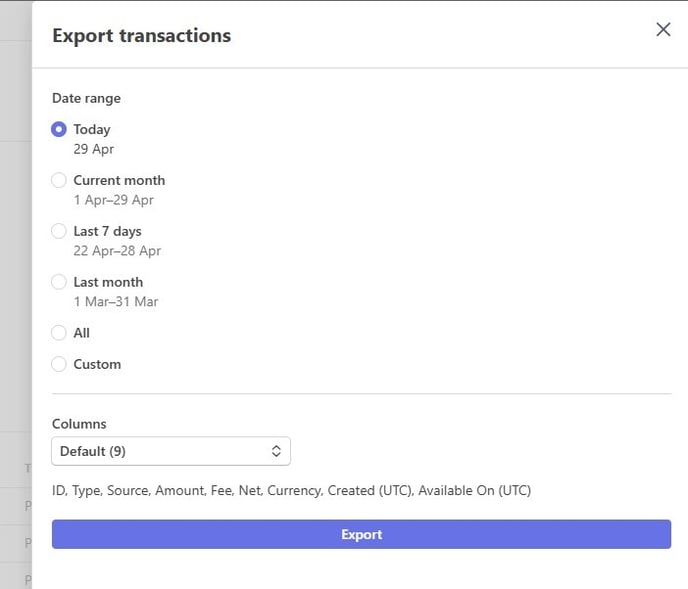Click the 1 Apr–29 Apr date subtitle
The width and height of the screenshot is (688, 589).
pyautogui.click(x=113, y=200)
